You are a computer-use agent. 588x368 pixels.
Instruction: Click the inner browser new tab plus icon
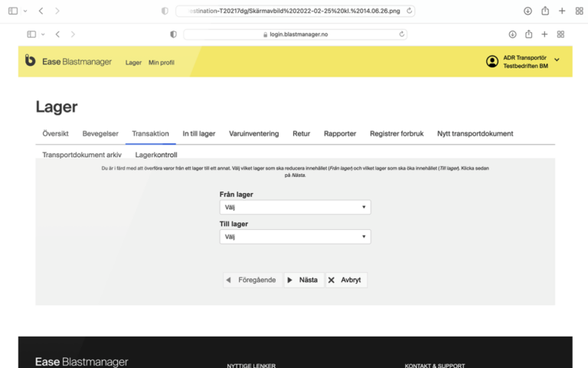pyautogui.click(x=544, y=34)
